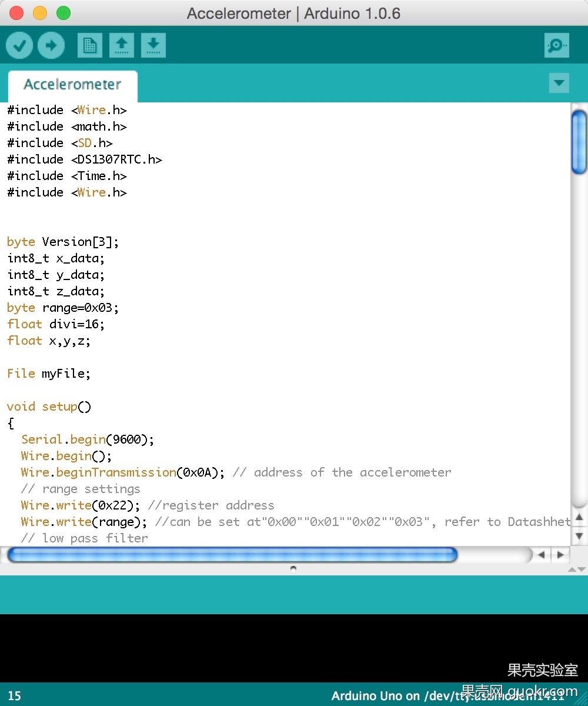Click the "Wire.write(range);" code

pos(85,522)
